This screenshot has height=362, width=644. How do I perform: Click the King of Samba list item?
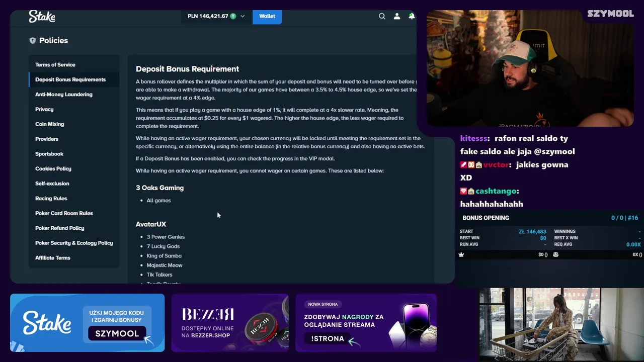tap(164, 256)
